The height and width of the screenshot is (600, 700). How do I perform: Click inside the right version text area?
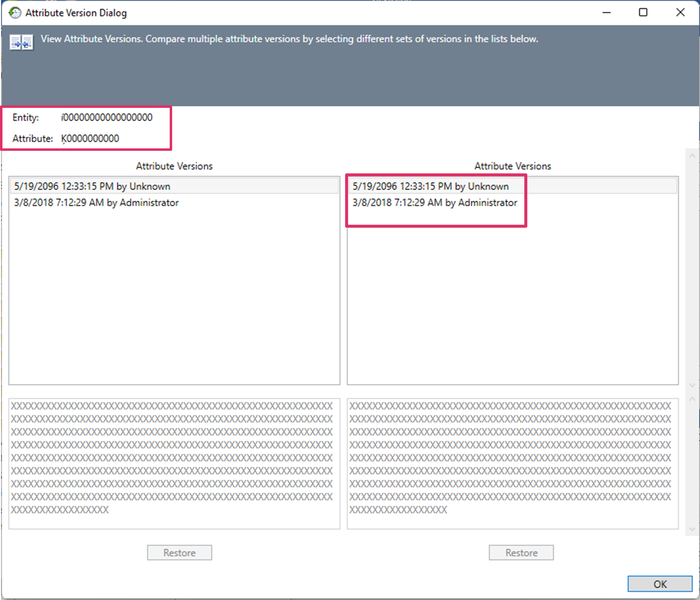click(512, 463)
